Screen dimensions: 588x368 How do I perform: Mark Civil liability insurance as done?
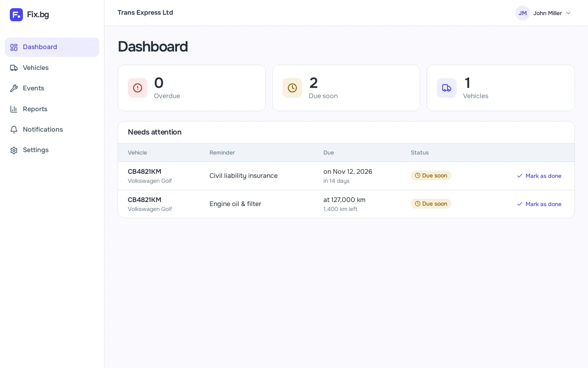[x=539, y=176]
